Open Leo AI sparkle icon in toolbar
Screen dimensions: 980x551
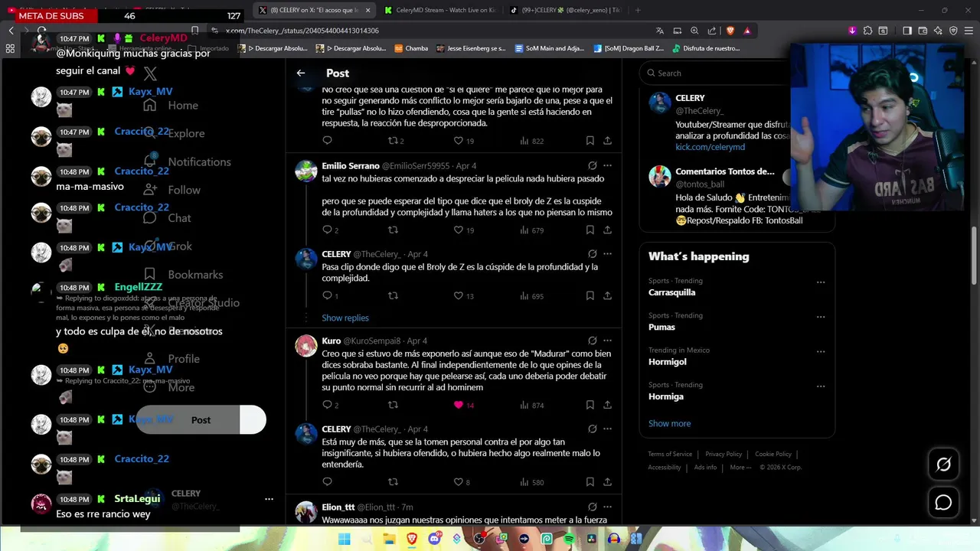[938, 31]
